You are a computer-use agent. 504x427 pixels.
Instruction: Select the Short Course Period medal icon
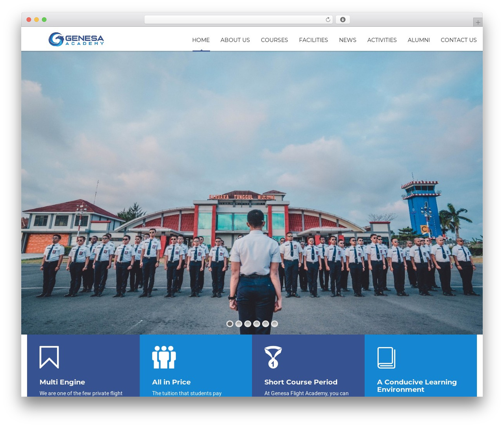click(273, 357)
